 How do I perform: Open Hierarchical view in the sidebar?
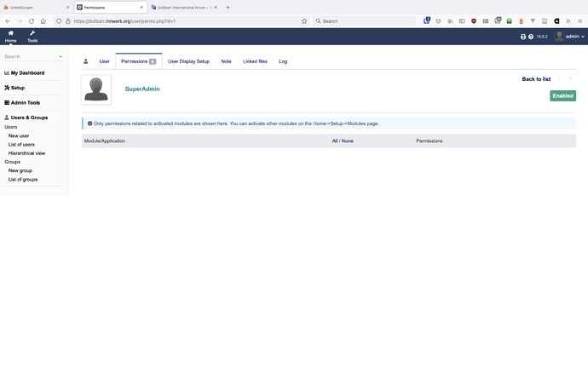click(x=26, y=153)
